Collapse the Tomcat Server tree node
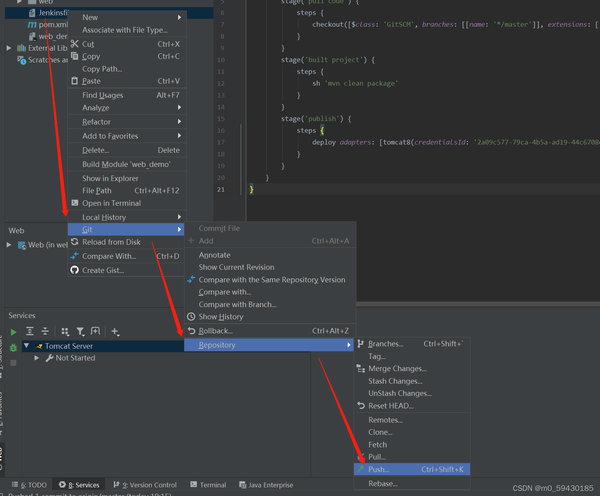600x496 pixels. [26, 346]
